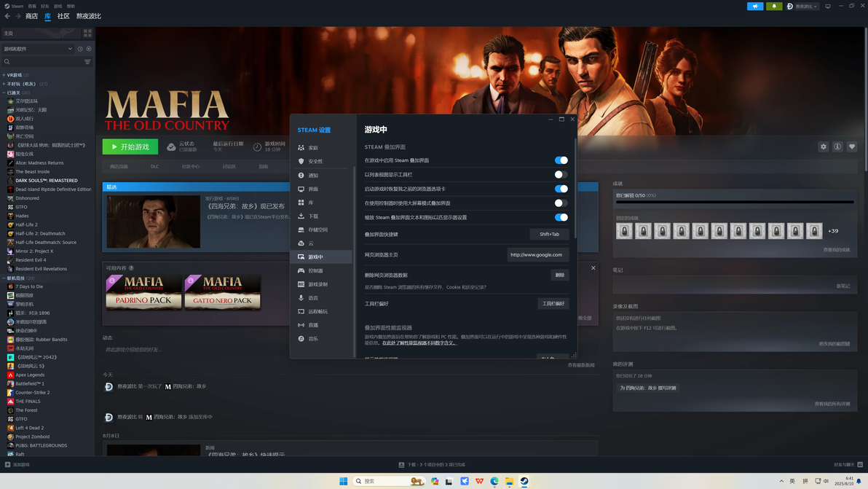Screen dimensions: 868x489
Task: Open the green notifications bell
Action: coord(774,6)
